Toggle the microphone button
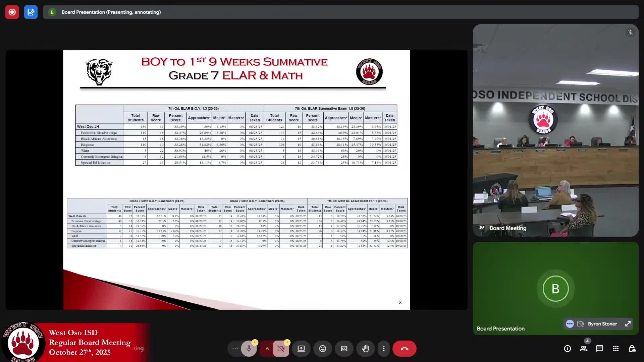 (249, 349)
